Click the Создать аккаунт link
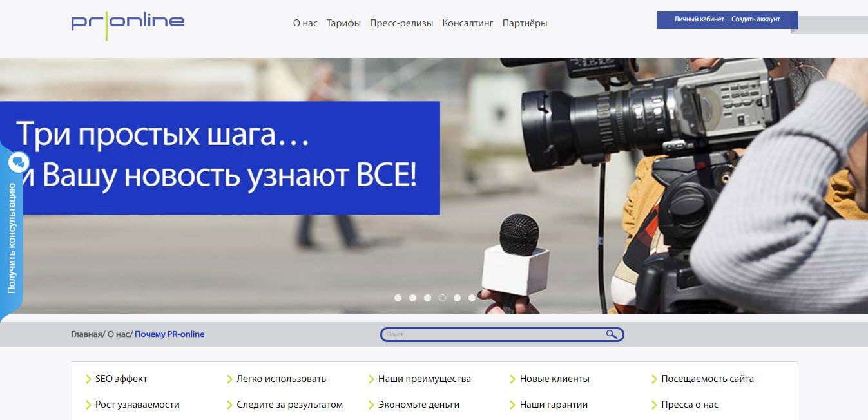868x420 pixels. pyautogui.click(x=756, y=19)
